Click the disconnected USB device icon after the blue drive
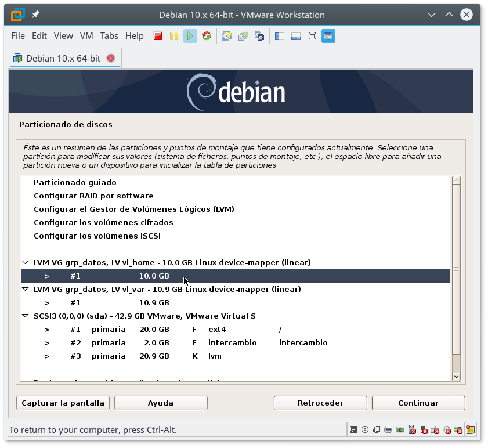This screenshot has height=448, width=488. (x=424, y=430)
